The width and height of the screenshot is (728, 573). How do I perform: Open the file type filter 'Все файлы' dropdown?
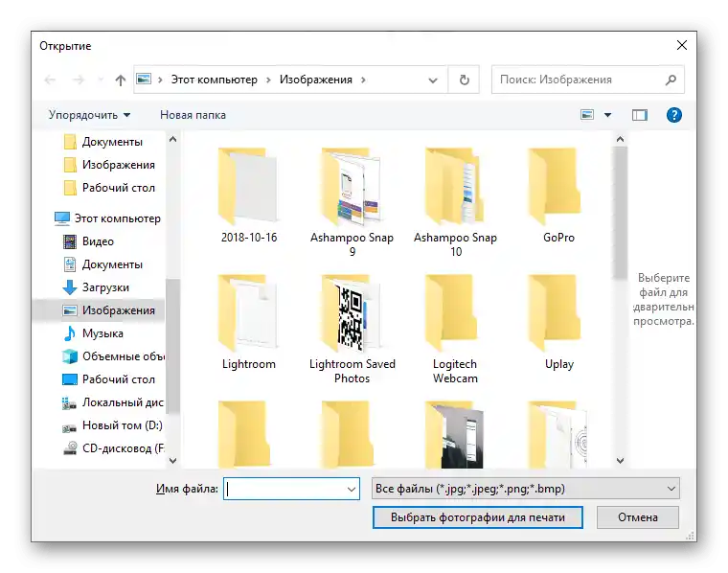click(x=525, y=489)
